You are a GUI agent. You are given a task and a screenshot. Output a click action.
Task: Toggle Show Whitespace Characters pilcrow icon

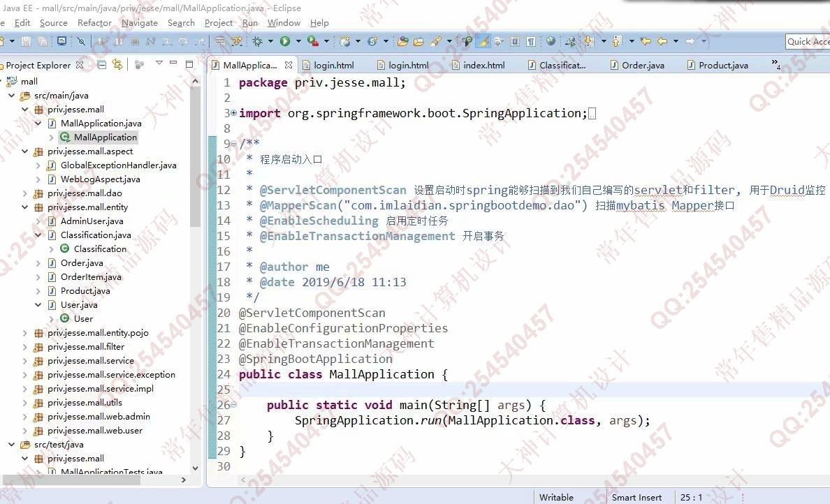pyautogui.click(x=531, y=41)
